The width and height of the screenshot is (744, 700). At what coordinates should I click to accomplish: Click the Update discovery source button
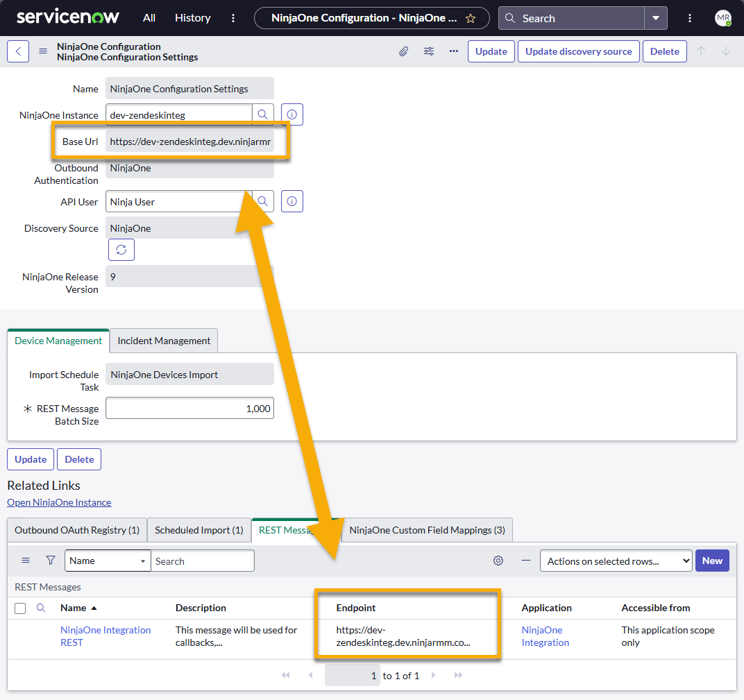(x=578, y=51)
